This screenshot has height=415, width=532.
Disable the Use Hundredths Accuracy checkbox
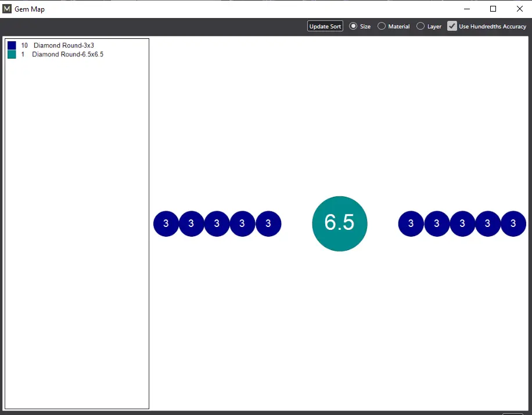(452, 26)
